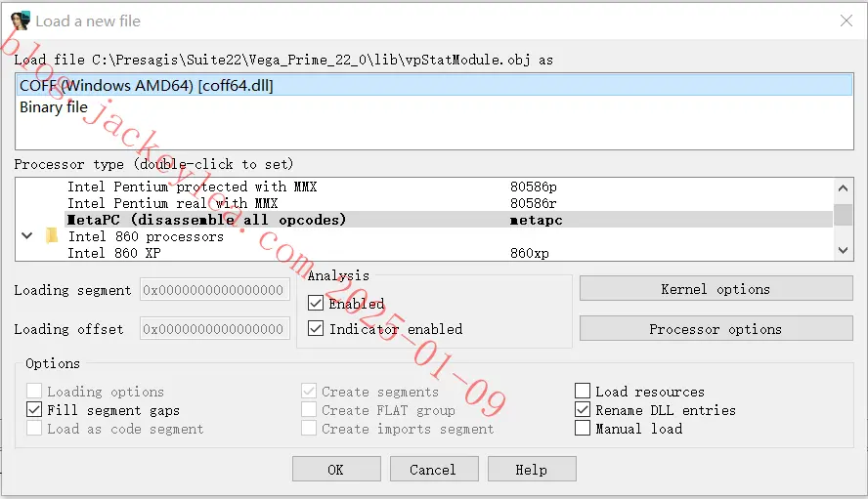
Task: Uncheck Rename DLL entries
Action: [x=583, y=409]
